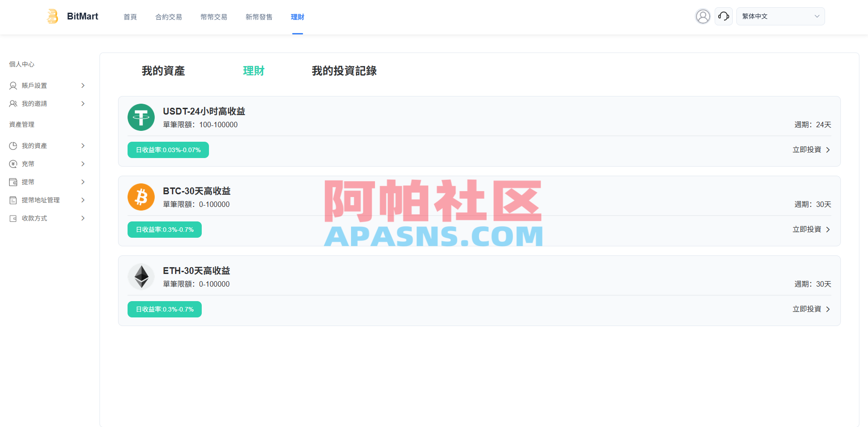Click 立即投資 for BTC-30天高收益
Viewport: 868px width, 427px height.
pos(811,230)
